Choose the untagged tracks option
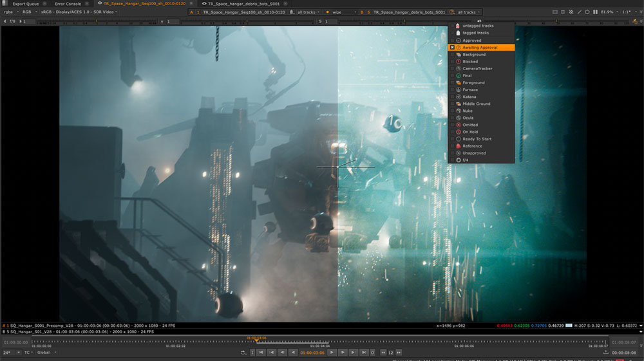 (x=478, y=26)
